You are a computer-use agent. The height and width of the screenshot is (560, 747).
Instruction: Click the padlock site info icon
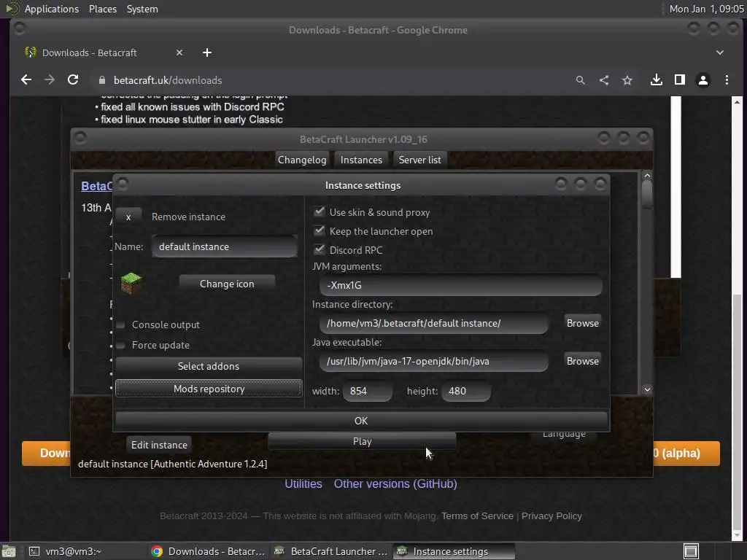(101, 80)
